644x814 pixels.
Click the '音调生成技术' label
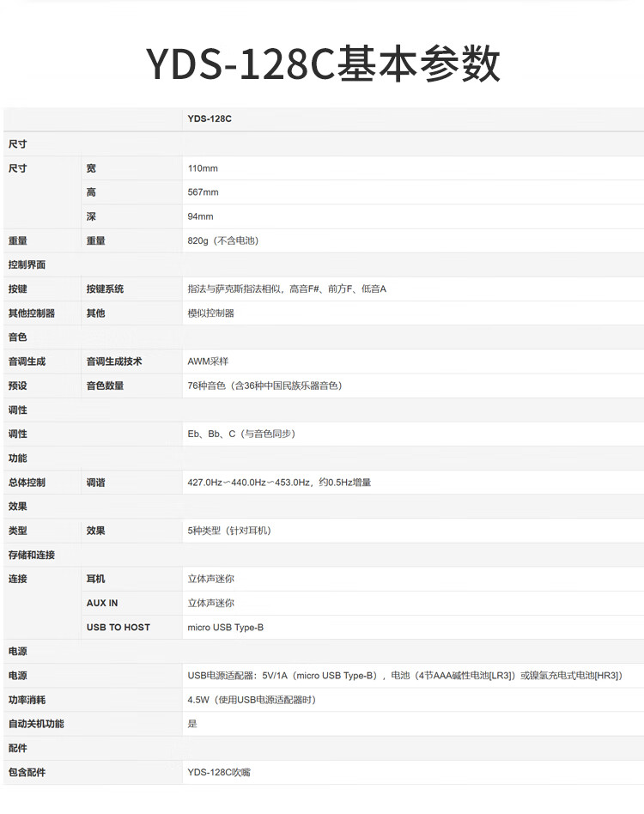pyautogui.click(x=114, y=361)
